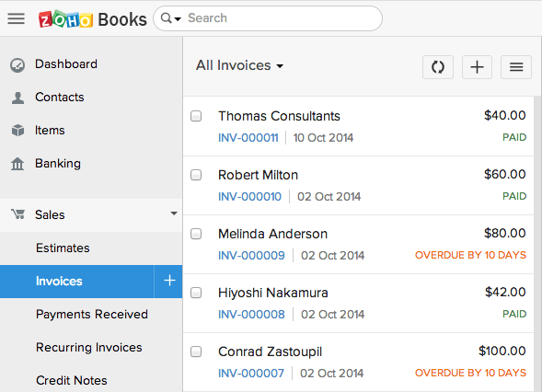This screenshot has width=542, height=392.
Task: Check the Conrad Zastoupil invoice checkbox
Action: pyautogui.click(x=196, y=352)
